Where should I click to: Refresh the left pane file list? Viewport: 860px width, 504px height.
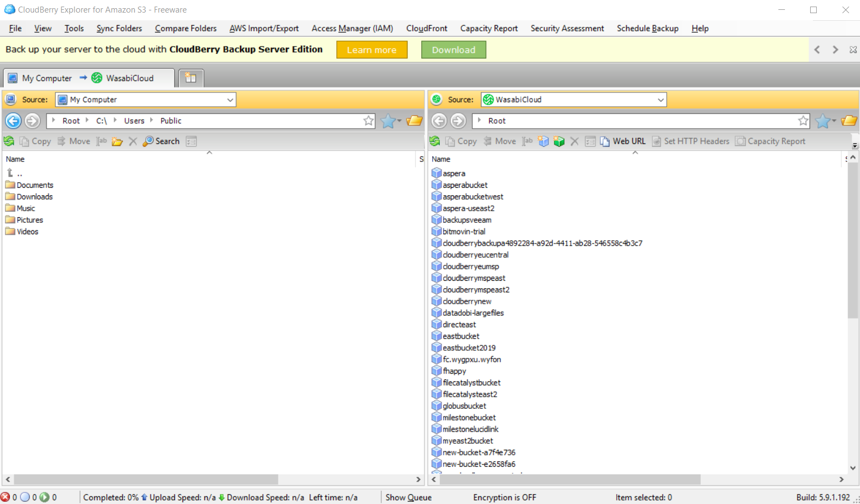(x=9, y=141)
